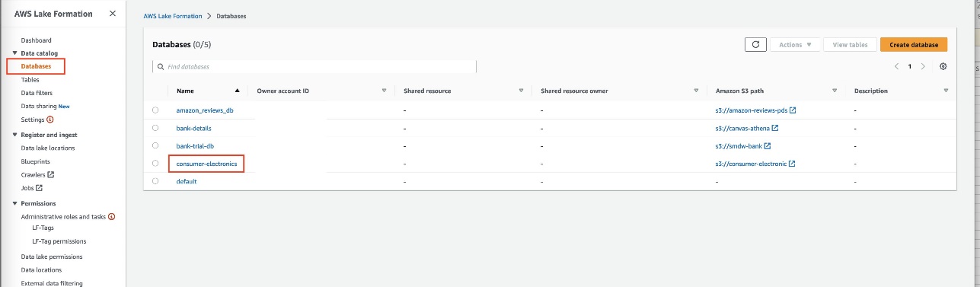The width and height of the screenshot is (980, 287).
Task: Open table preferences gear icon
Action: pyautogui.click(x=943, y=66)
